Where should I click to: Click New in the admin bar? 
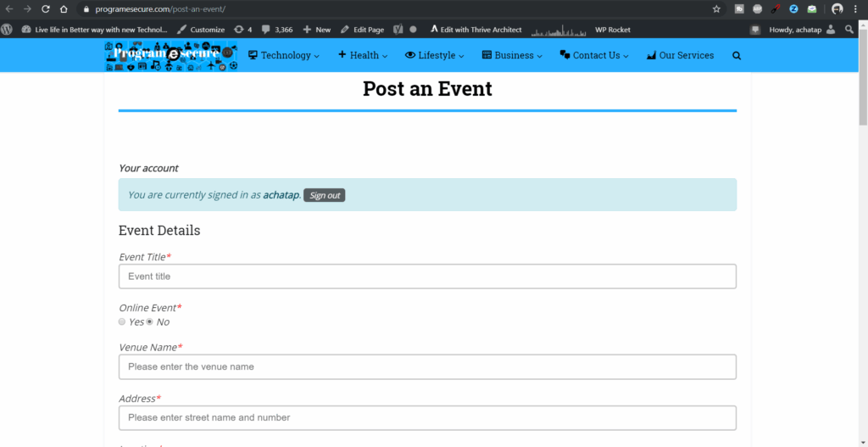[317, 30]
